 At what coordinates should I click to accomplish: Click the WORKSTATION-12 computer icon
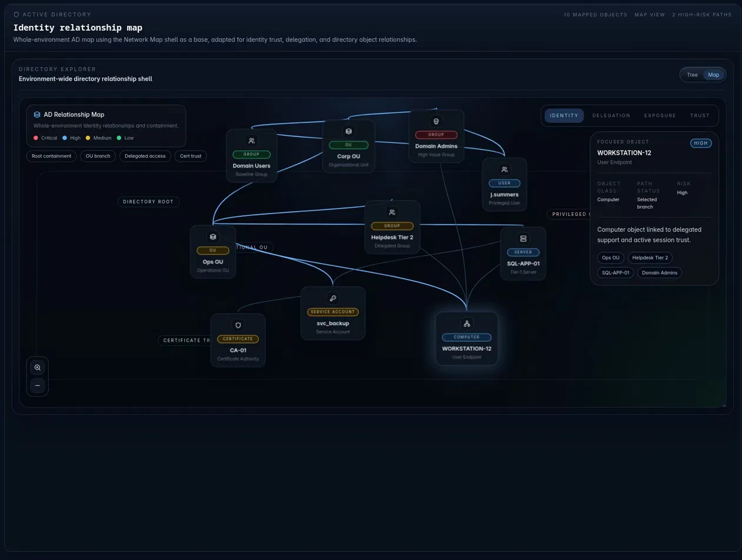(467, 324)
